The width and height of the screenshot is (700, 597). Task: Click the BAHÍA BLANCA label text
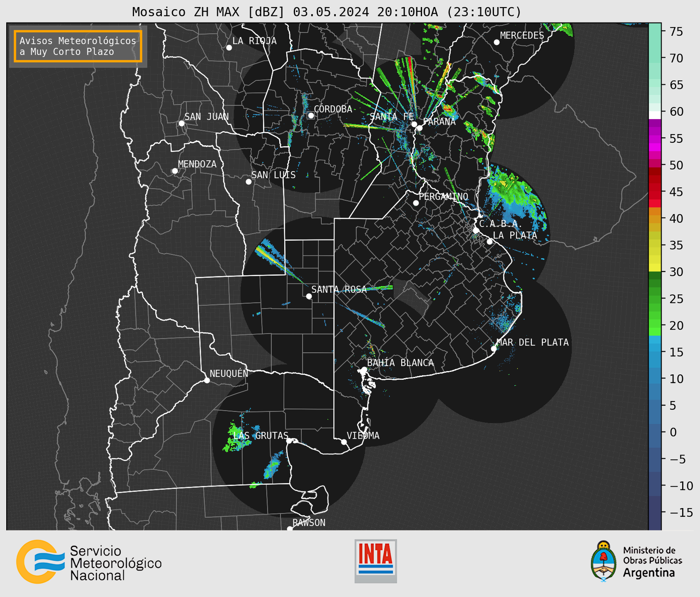point(400,363)
